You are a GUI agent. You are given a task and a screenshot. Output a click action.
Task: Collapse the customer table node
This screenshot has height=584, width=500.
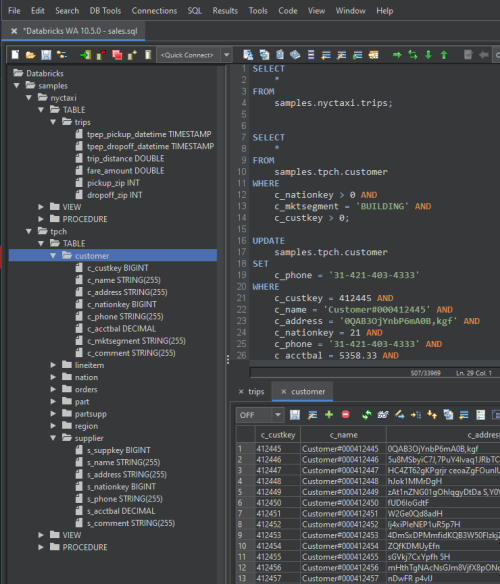(53, 256)
